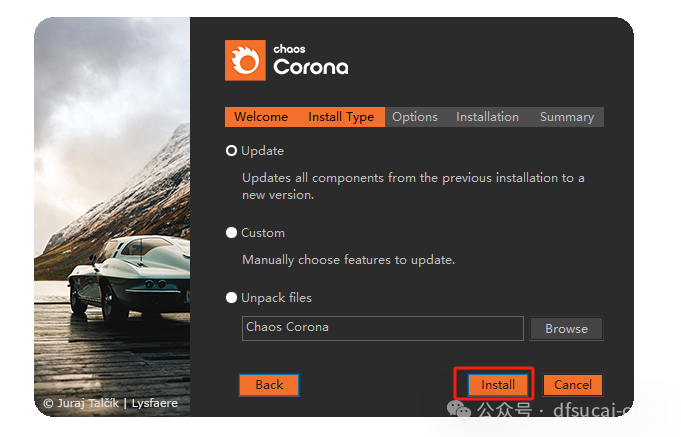Click the 'Updates all components' description text
This screenshot has height=437, width=681.
point(413,186)
